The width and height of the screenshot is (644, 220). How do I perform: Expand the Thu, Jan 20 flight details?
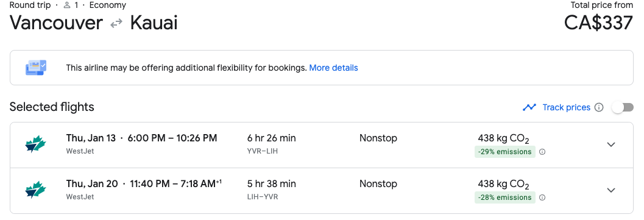tap(611, 190)
